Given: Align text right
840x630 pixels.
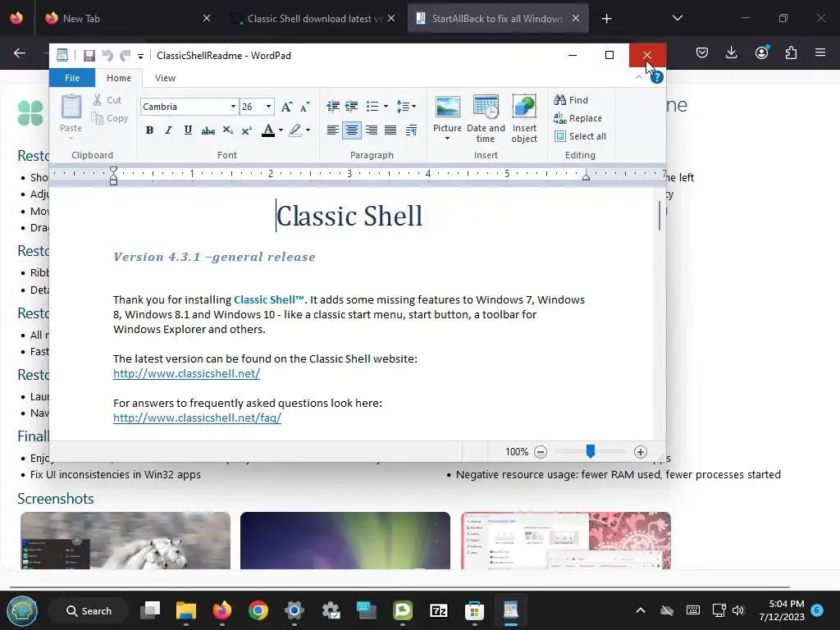Looking at the screenshot, I should click(x=372, y=130).
